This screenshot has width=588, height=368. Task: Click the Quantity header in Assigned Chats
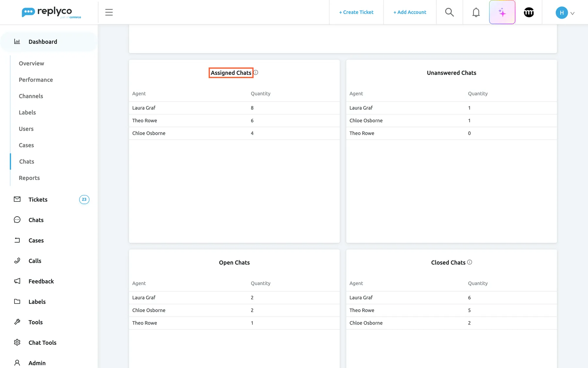[x=260, y=94]
